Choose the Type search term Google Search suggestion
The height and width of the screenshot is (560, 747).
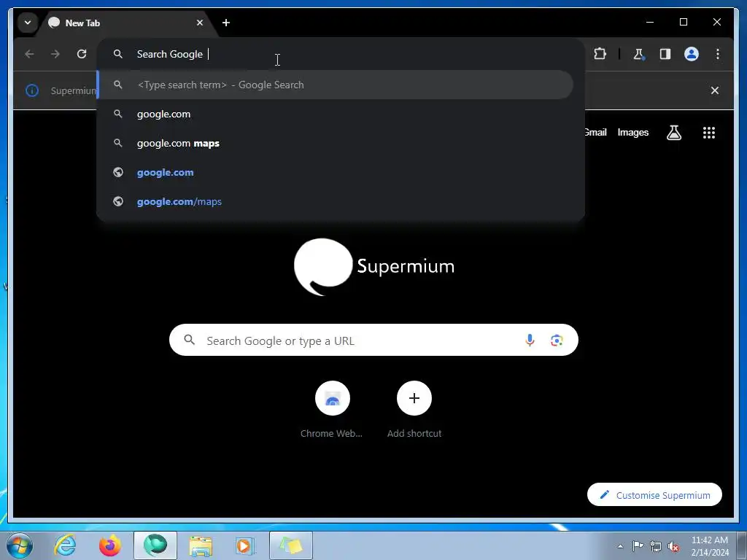click(336, 85)
